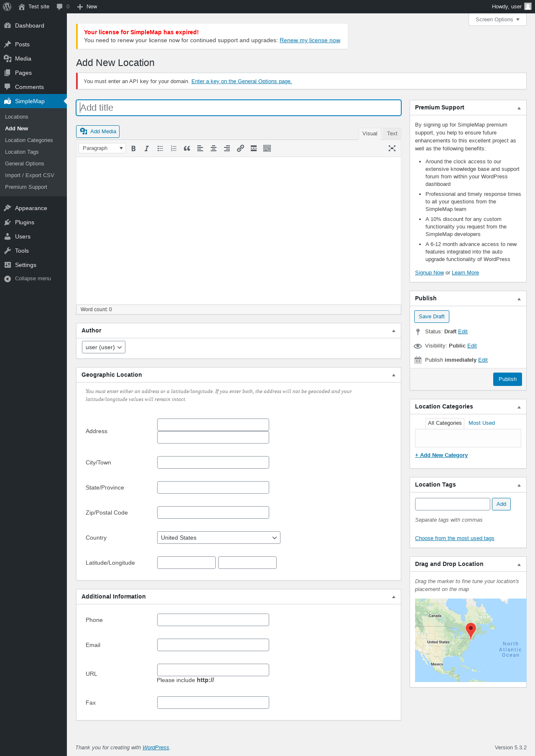Open the Paragraph format dropdown
Screen dimensions: 535x756
tap(102, 148)
